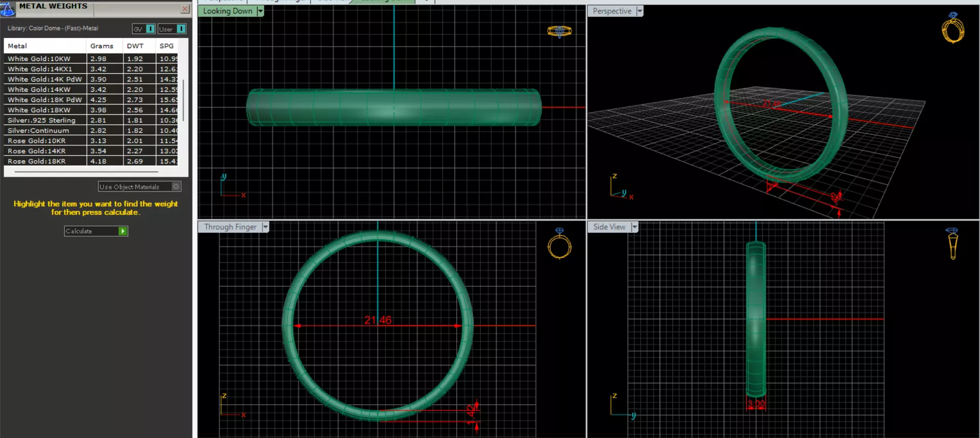Open the Perspective viewport dropdown arrow
Screen dimensions: 980x438
639,11
